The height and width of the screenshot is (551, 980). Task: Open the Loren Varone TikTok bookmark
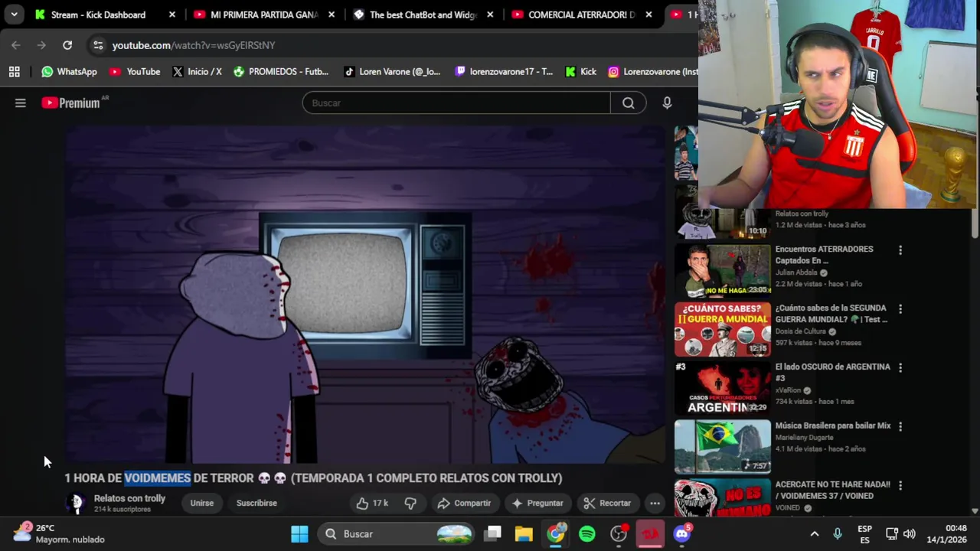pyautogui.click(x=392, y=72)
